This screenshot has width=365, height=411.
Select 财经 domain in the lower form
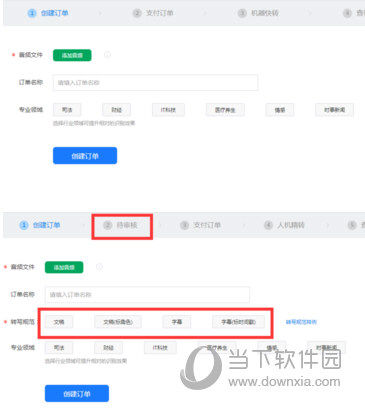point(108,348)
